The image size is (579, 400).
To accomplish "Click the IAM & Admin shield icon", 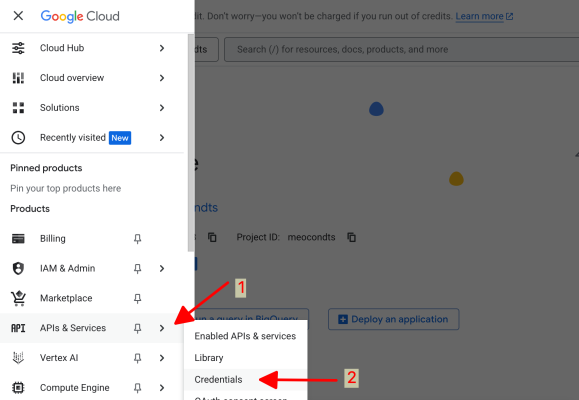I will point(18,269).
